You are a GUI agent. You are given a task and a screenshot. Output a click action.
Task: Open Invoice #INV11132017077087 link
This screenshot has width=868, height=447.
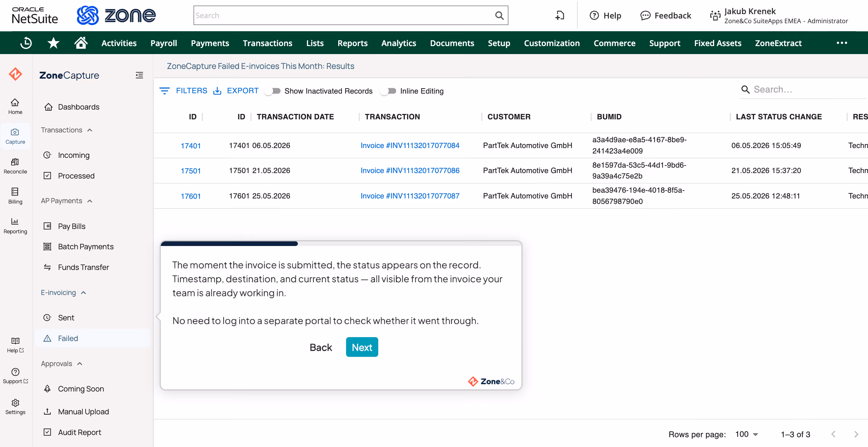point(410,196)
